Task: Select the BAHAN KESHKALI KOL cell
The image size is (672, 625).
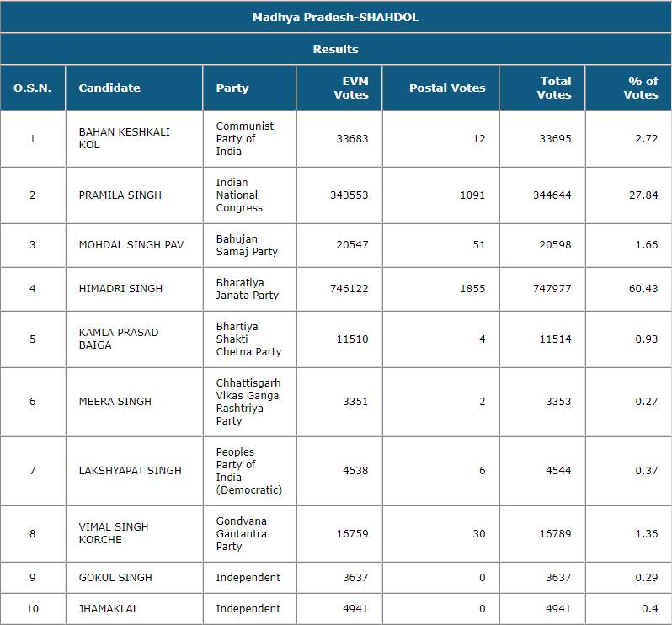Action: tap(112, 139)
